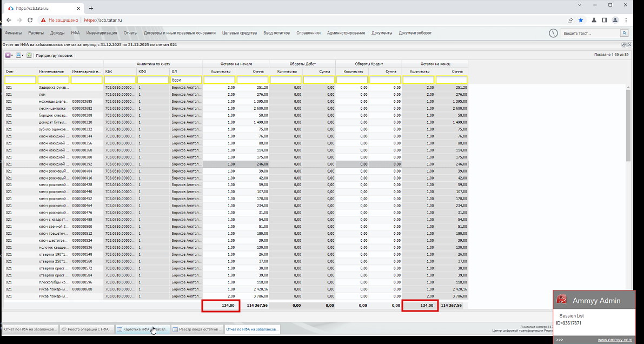
Task: Open the Отчеты menu
Action: 130,33
